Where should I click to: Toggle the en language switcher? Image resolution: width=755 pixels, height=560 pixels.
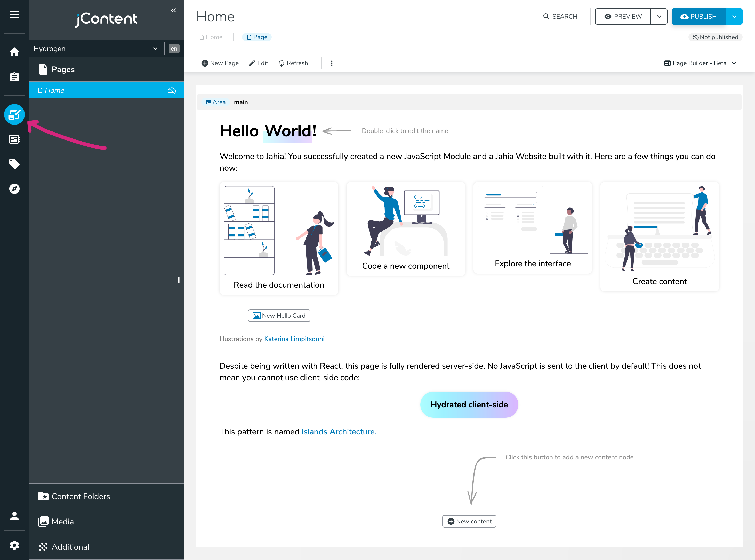174,48
